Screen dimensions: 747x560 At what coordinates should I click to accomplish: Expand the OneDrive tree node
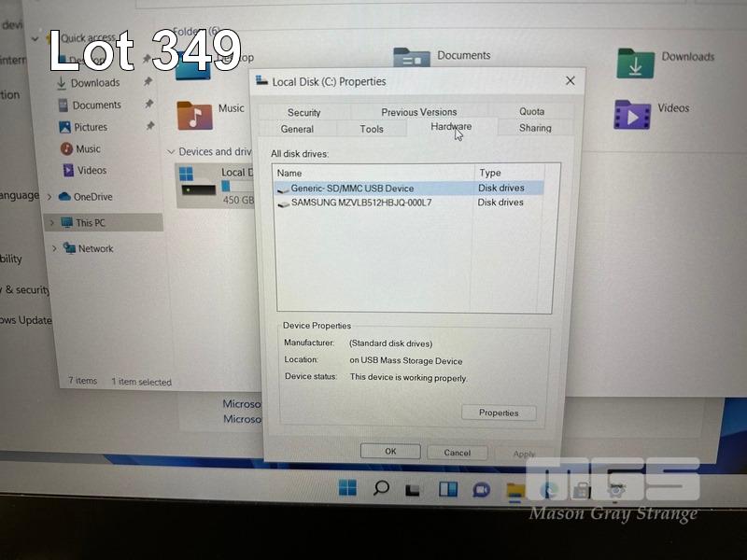[x=49, y=197]
